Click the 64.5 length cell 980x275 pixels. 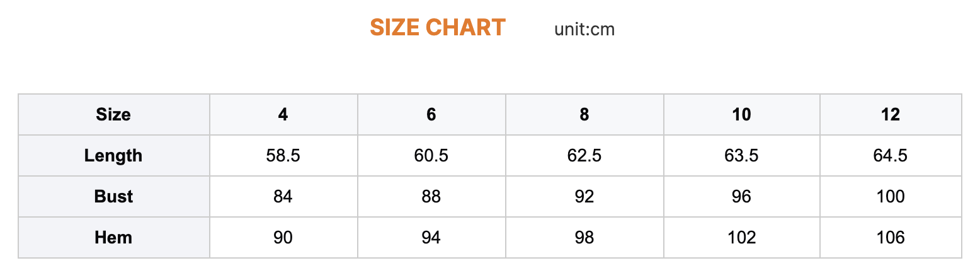coord(891,156)
